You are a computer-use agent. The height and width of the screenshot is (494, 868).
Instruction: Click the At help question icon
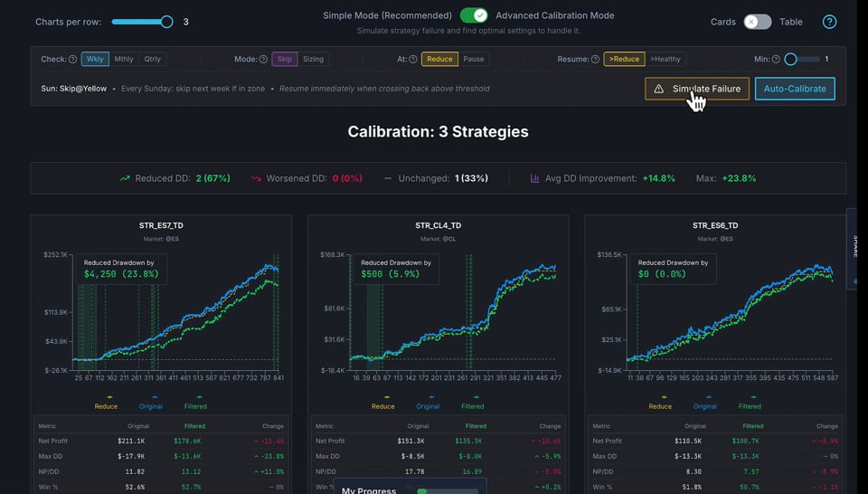(x=413, y=59)
